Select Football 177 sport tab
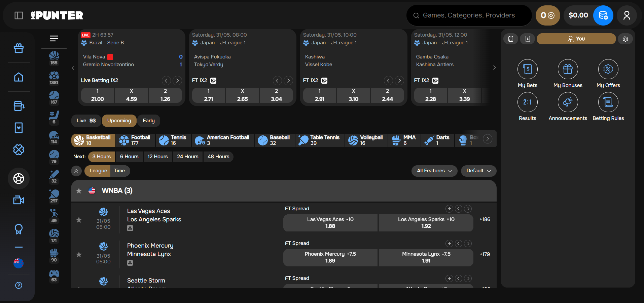The width and height of the screenshot is (644, 303). click(x=136, y=140)
